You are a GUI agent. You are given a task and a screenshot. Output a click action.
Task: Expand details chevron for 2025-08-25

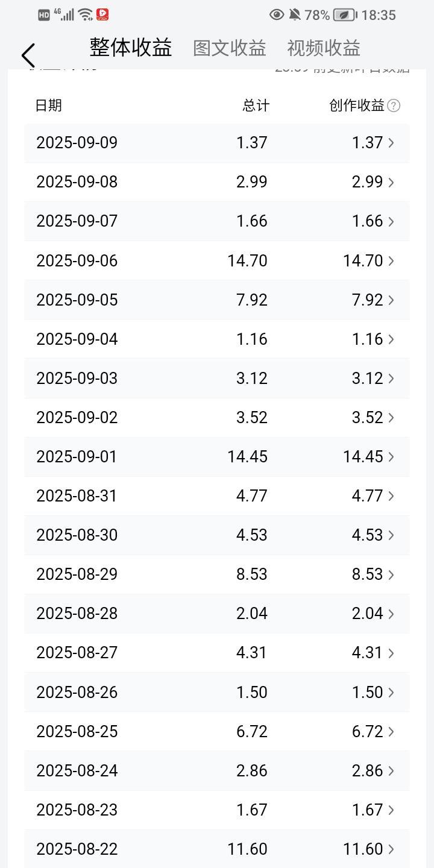coord(391,732)
